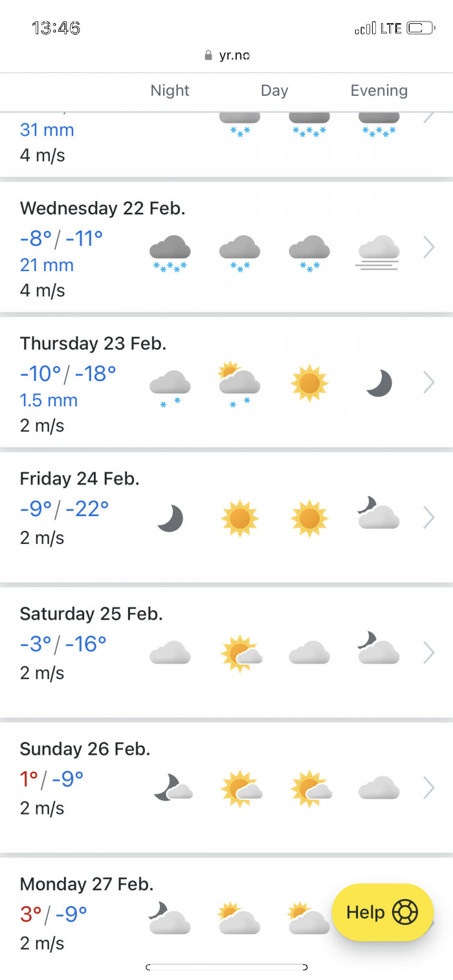The image size is (453, 980).
Task: Tap Sunday's night moon-and-cloud icon
Action: point(173,788)
